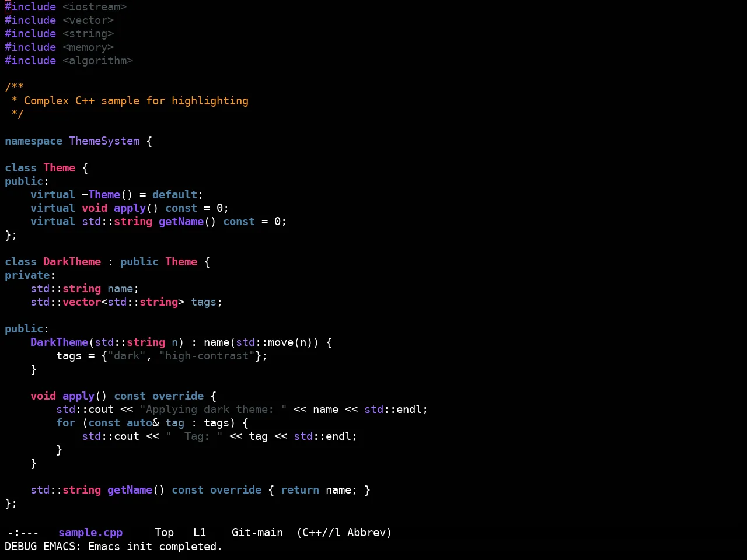Click the closing '};' of class DarkTheme

point(11,503)
